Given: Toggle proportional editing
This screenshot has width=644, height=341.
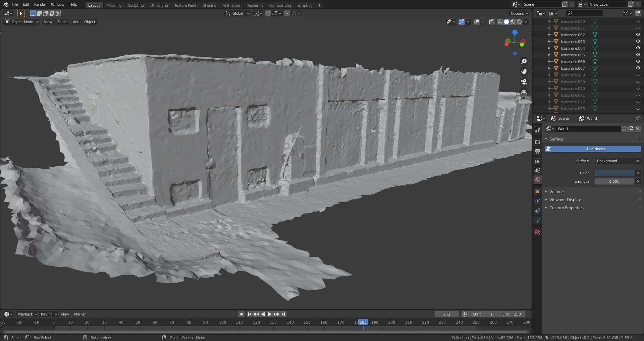Looking at the screenshot, I should (x=287, y=13).
